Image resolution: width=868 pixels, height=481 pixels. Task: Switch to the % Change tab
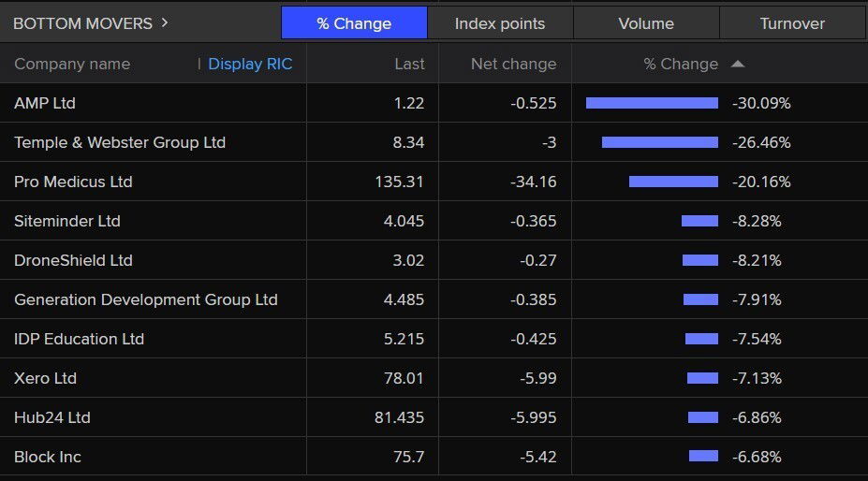pos(354,23)
